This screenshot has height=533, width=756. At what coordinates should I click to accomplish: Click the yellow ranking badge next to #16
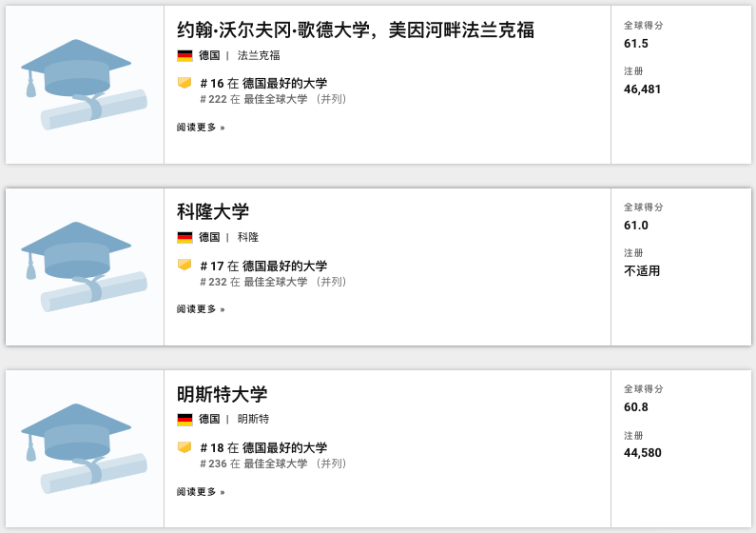pyautogui.click(x=184, y=83)
